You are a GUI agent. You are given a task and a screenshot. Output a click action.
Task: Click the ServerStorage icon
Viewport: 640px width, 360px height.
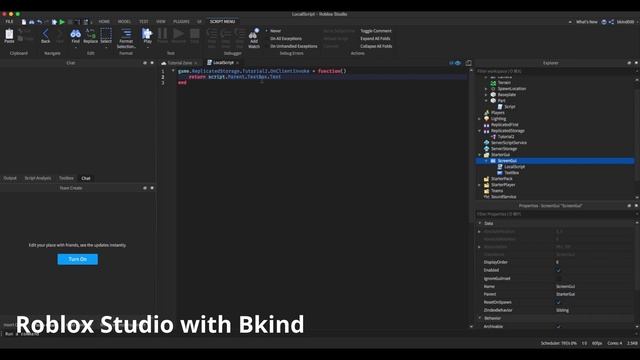487,149
